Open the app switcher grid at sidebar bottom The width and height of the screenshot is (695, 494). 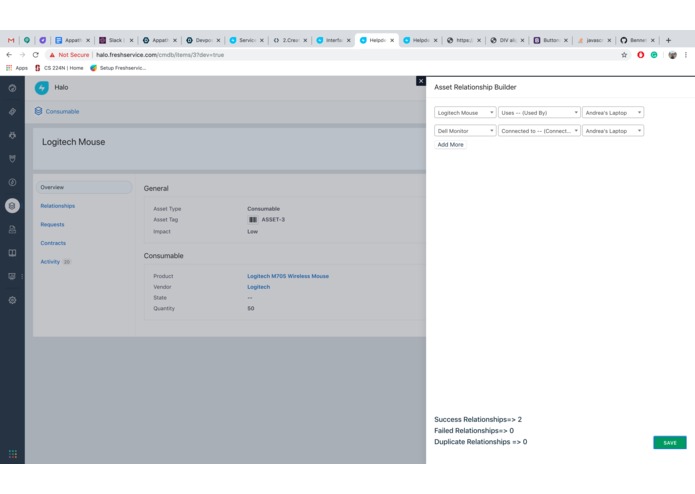13,454
